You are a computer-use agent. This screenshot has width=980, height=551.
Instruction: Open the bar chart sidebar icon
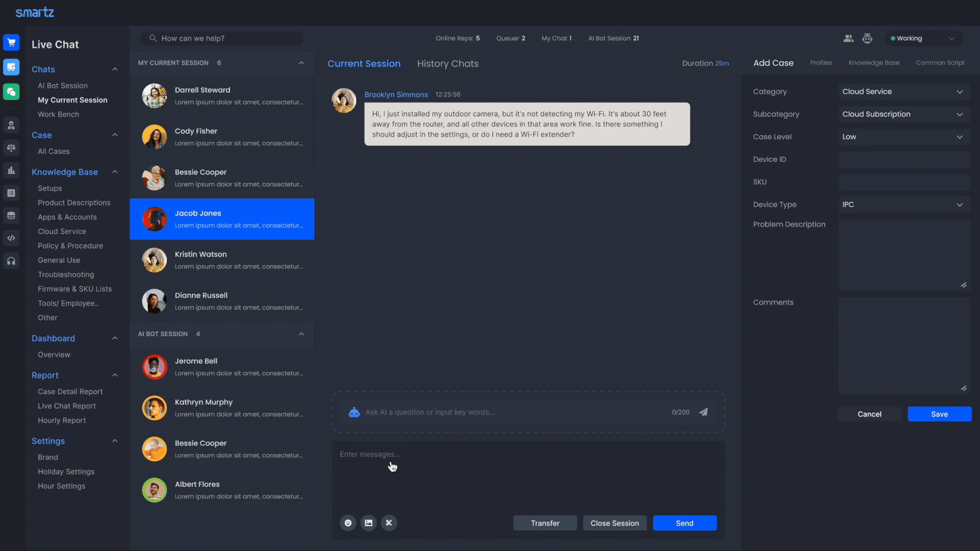[x=11, y=170]
